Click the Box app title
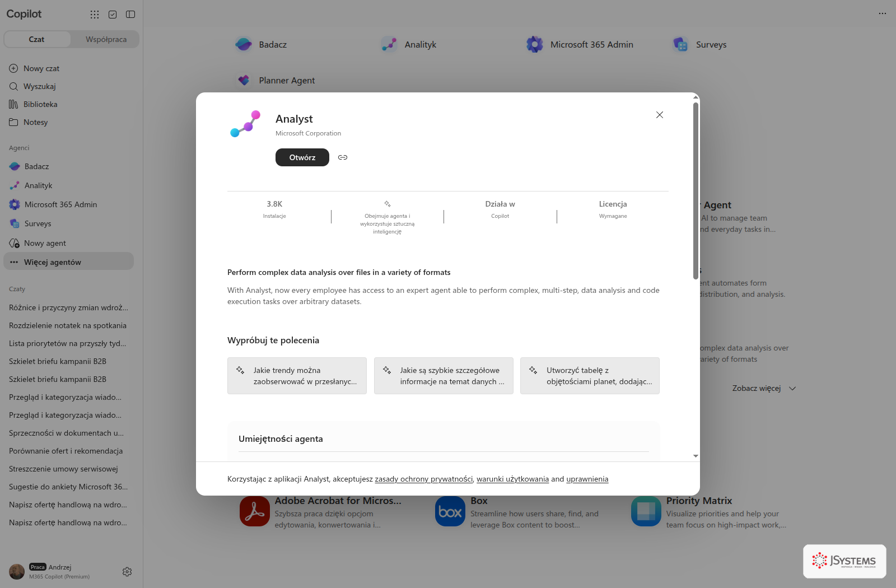The height and width of the screenshot is (588, 896). click(479, 501)
